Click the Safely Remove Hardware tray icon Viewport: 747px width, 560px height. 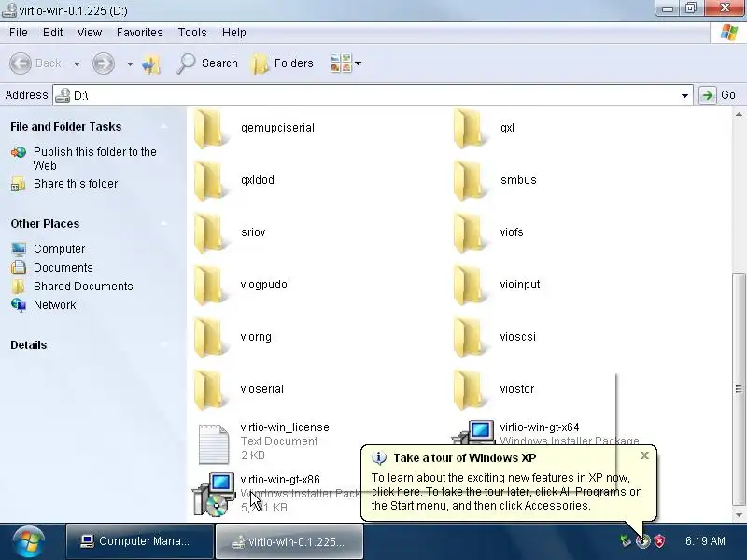point(625,541)
